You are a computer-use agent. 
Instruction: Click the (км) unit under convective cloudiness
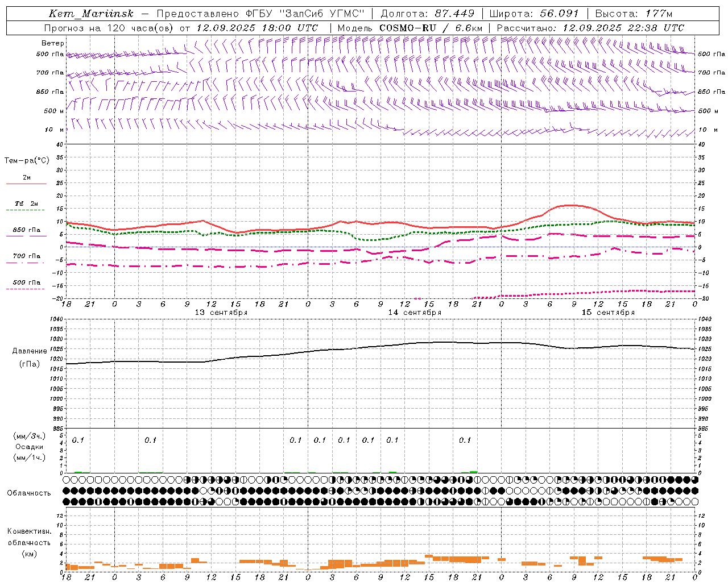pyautogui.click(x=29, y=554)
